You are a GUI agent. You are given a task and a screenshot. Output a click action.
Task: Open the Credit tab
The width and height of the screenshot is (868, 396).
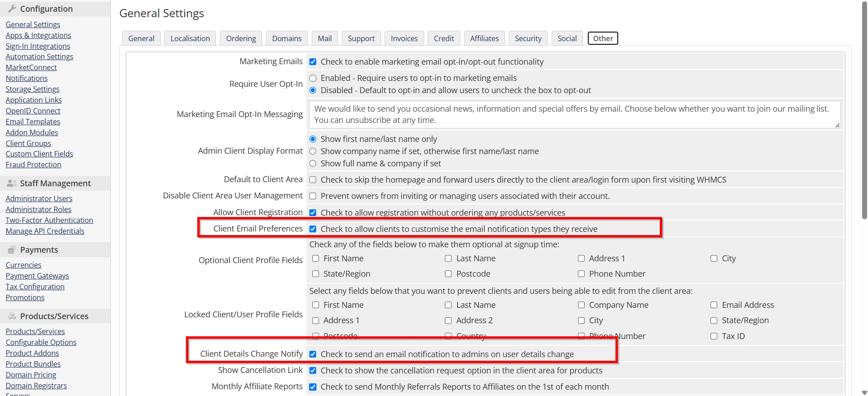[x=444, y=38]
